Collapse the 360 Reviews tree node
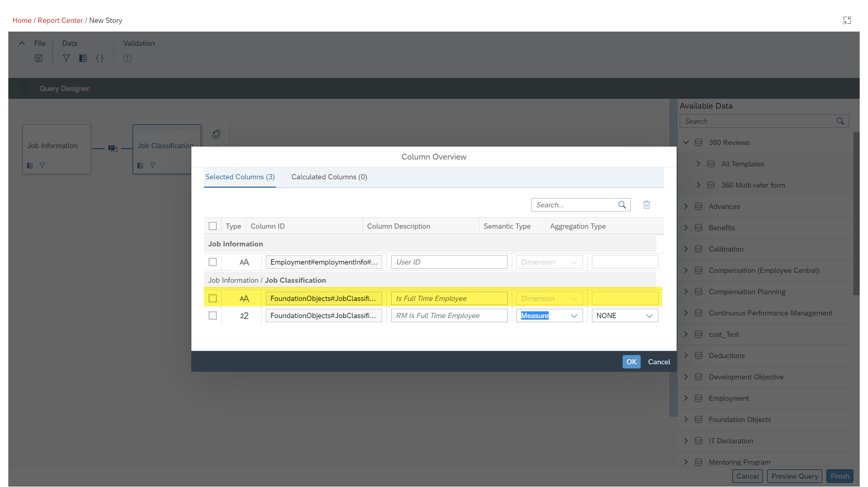Screen dimensions: 868x487 (686, 142)
